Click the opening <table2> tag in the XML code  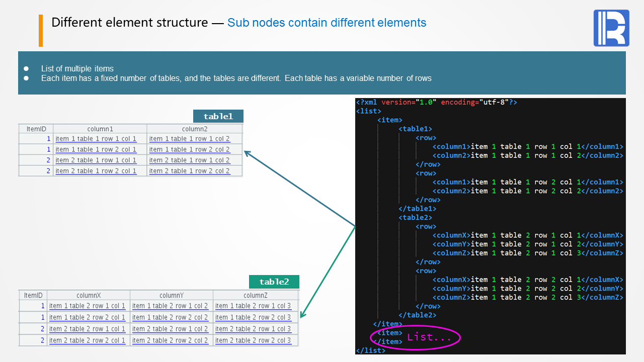(x=415, y=218)
